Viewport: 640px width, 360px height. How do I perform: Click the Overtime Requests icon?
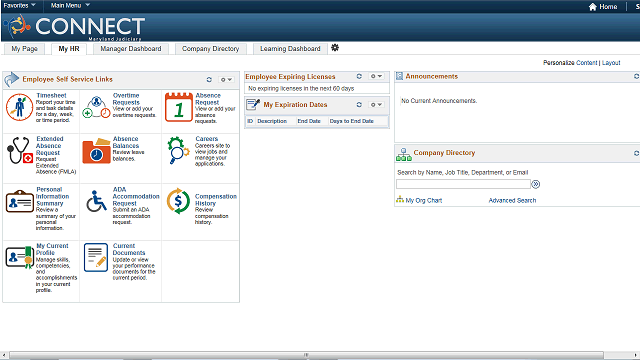[x=96, y=107]
